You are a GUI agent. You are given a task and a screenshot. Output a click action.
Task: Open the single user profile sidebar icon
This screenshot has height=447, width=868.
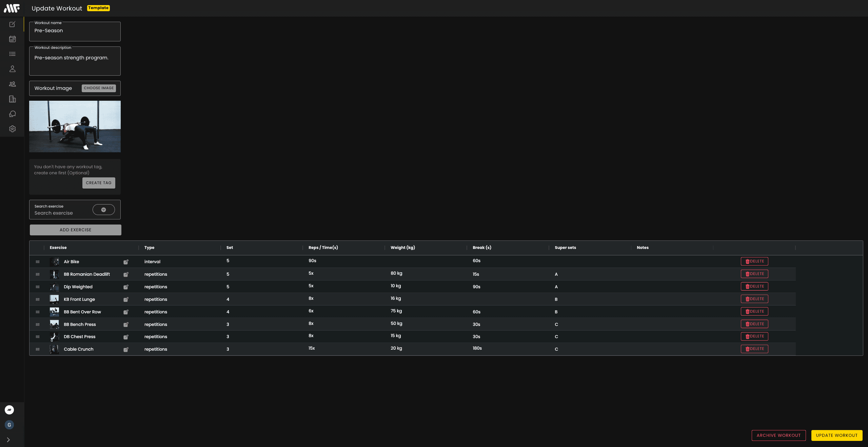click(12, 69)
